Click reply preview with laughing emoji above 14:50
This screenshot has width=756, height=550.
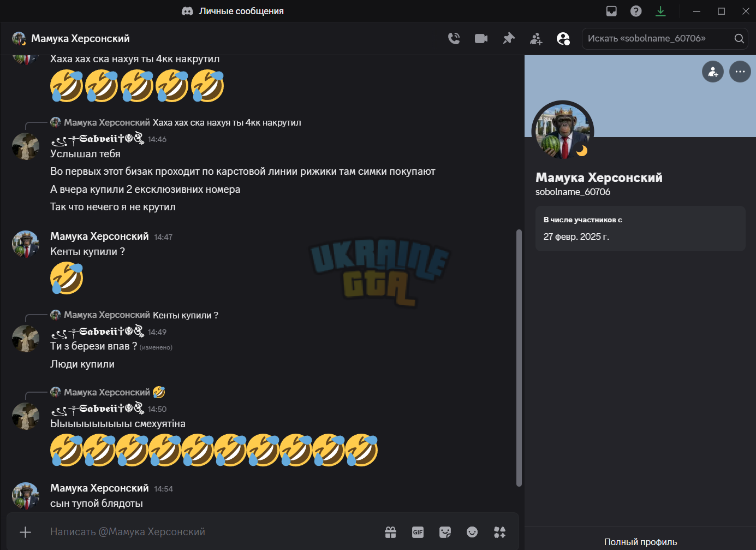click(159, 392)
